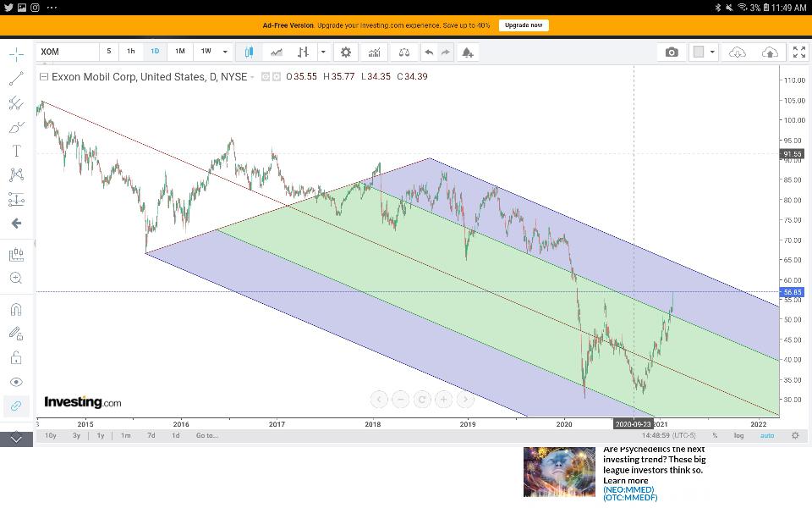Screen dimensions: 812x508
Task: Select the pitchfork drawing tool
Action: pyautogui.click(x=16, y=103)
